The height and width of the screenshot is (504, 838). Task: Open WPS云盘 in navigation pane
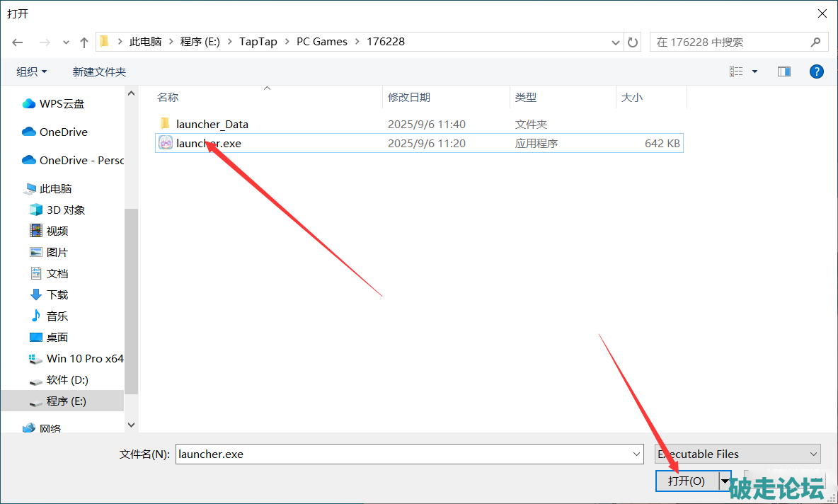(x=62, y=103)
